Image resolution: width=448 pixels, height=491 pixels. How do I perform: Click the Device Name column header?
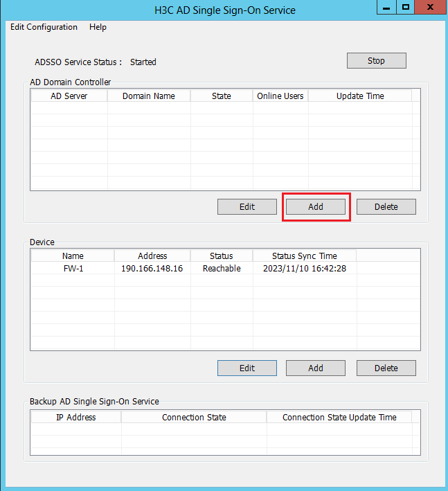tap(73, 256)
